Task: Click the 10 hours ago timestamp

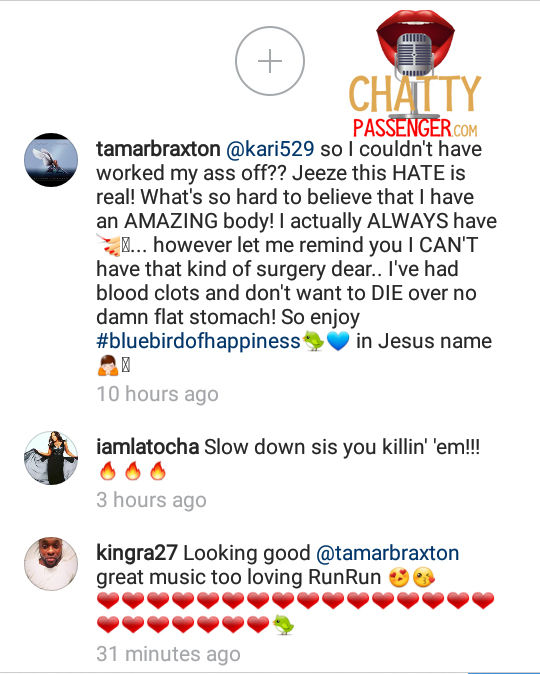Action: (157, 394)
